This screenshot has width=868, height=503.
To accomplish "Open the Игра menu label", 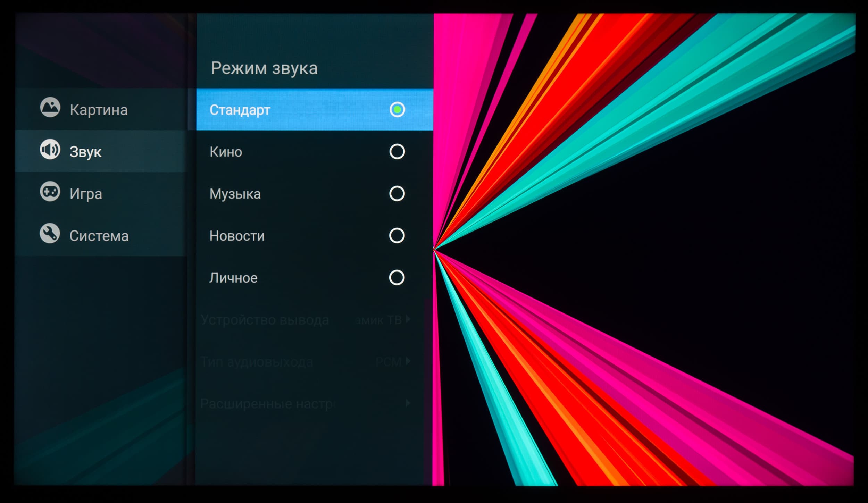I will [86, 194].
